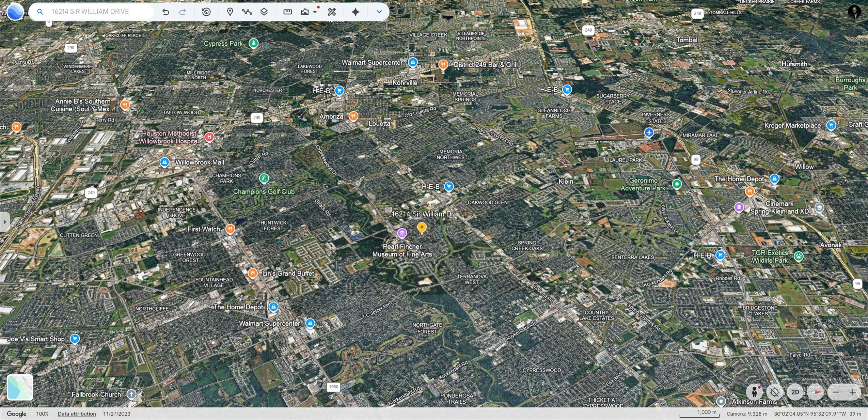The image size is (868, 420).
Task: Click the Hufsmith place label
Action: [x=794, y=64]
